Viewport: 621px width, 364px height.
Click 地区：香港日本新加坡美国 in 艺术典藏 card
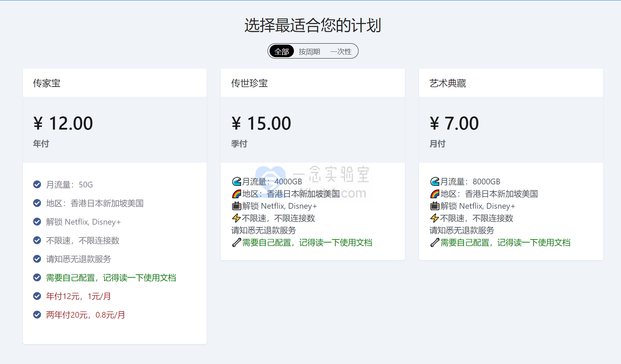[489, 194]
